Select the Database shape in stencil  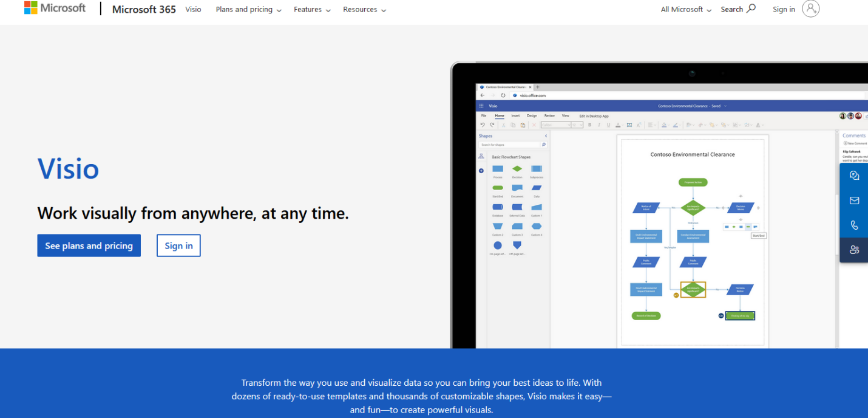pos(498,207)
